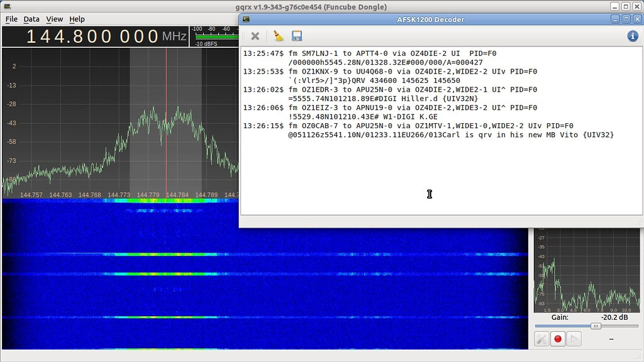
Task: Click the 144.779 frequency axis label
Action: (x=148, y=195)
